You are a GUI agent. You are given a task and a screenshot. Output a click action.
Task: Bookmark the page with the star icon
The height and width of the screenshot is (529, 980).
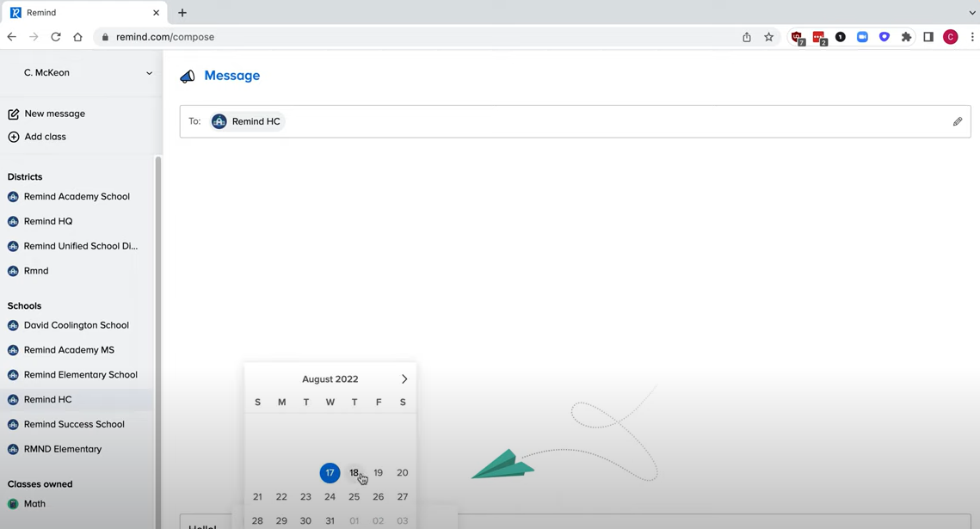point(768,37)
